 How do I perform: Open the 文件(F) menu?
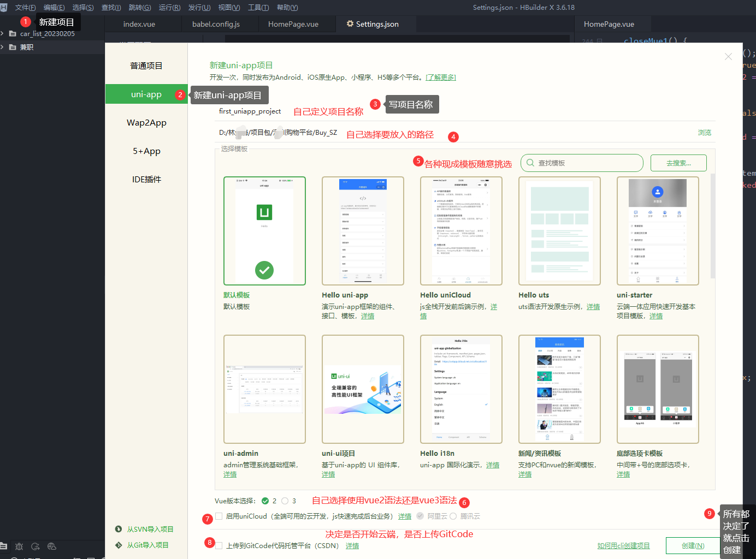[25, 8]
